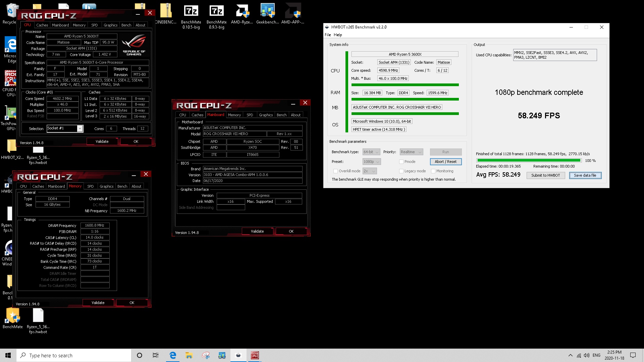Open the Preset 1080p dropdown

(x=372, y=162)
